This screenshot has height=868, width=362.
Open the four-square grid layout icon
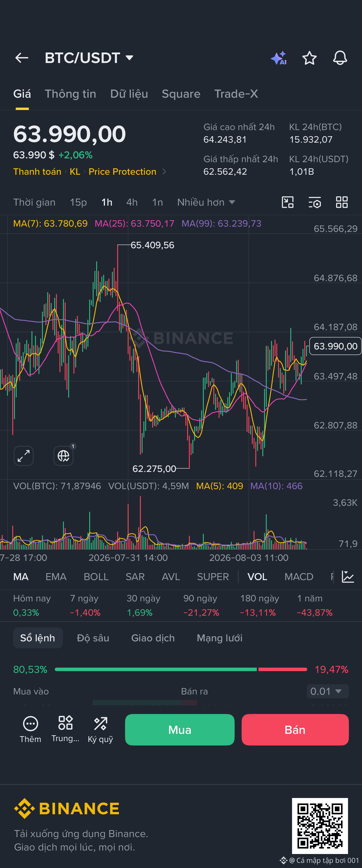(342, 202)
